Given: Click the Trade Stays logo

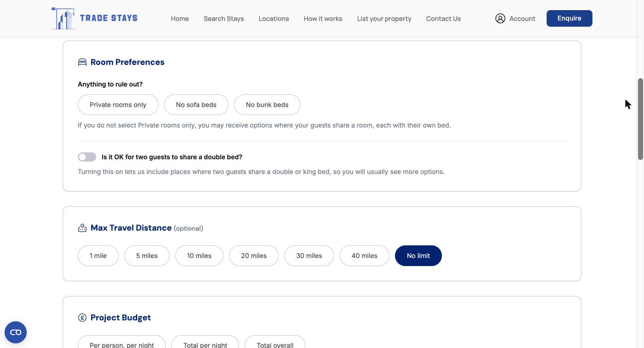Looking at the screenshot, I should 94,18.
